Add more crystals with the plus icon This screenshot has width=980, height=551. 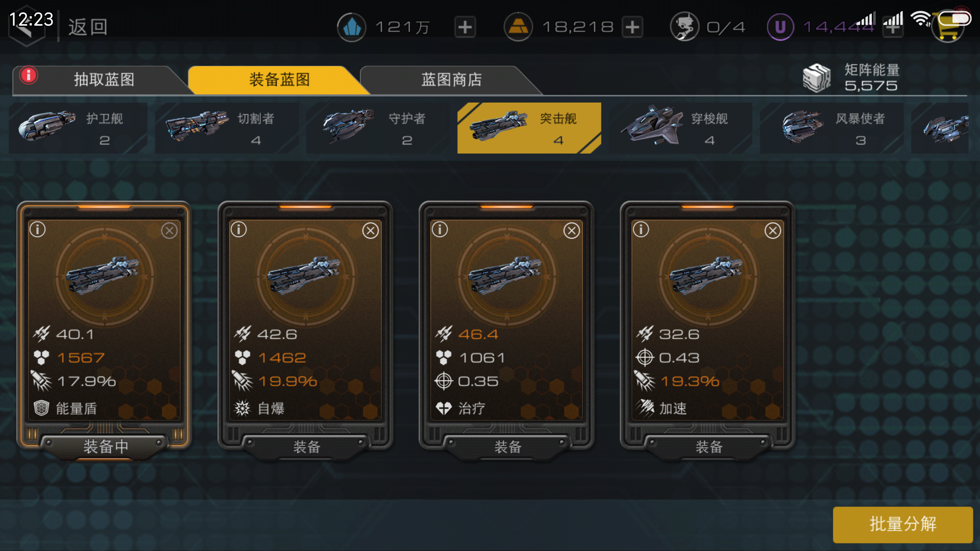pos(465,27)
